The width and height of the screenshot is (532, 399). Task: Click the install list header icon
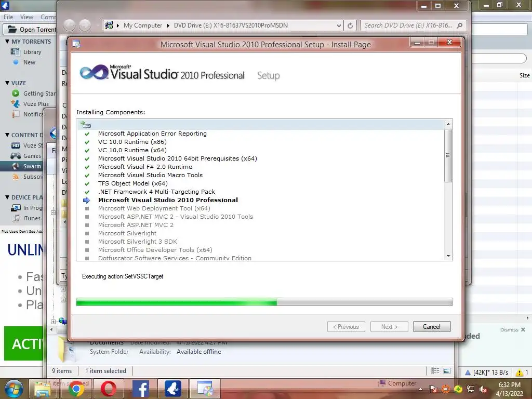click(x=86, y=125)
